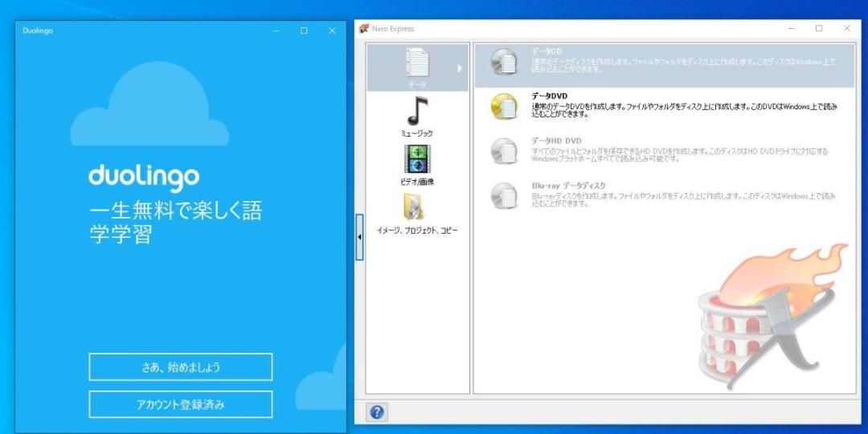The height and width of the screenshot is (434, 868).
Task: Click the ビデオ/画像 label
Action: tap(417, 182)
